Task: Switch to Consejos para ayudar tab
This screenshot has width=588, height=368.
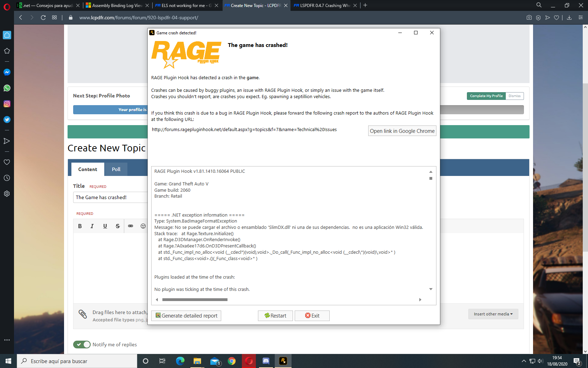Action: click(x=48, y=5)
